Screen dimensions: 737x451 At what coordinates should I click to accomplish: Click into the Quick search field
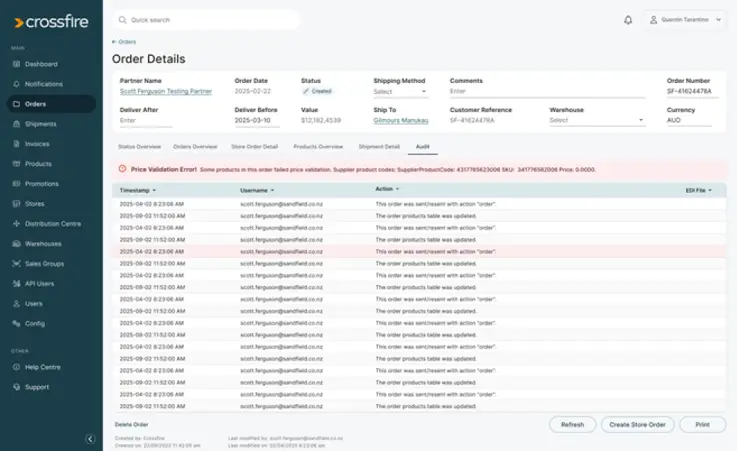pos(206,19)
